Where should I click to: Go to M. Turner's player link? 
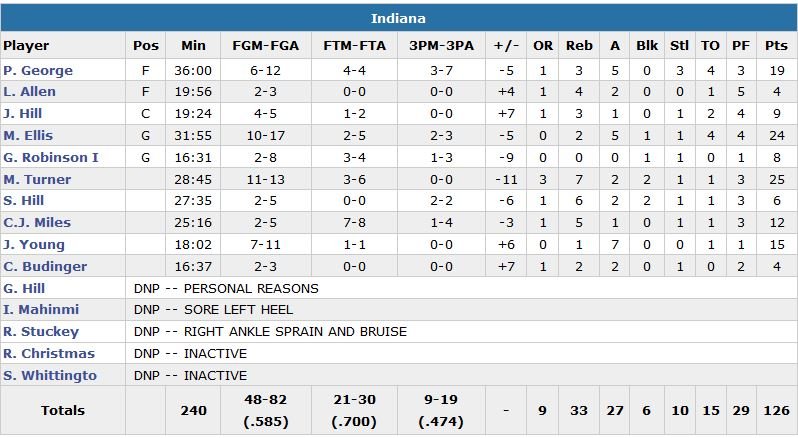point(37,180)
